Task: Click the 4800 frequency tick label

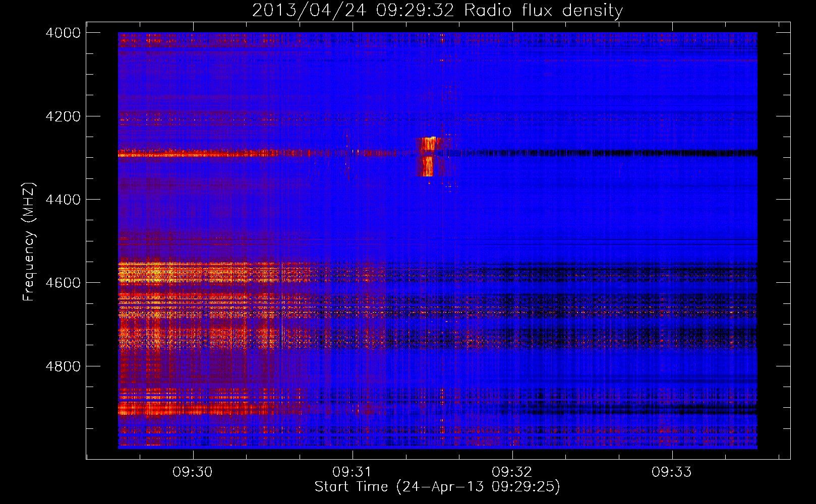Action: pos(63,366)
